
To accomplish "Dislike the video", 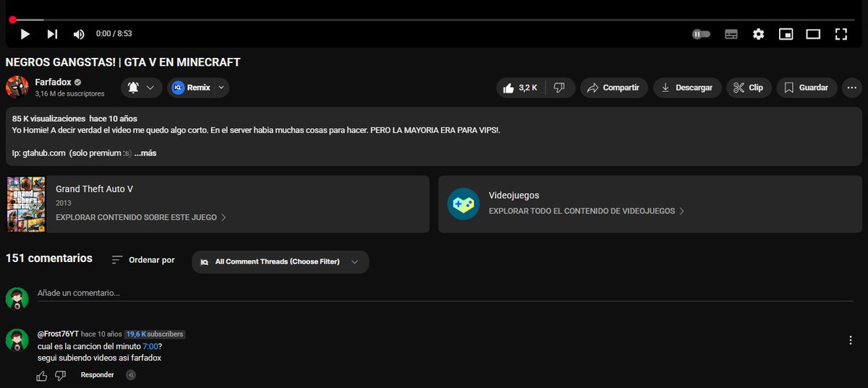I will [x=560, y=88].
